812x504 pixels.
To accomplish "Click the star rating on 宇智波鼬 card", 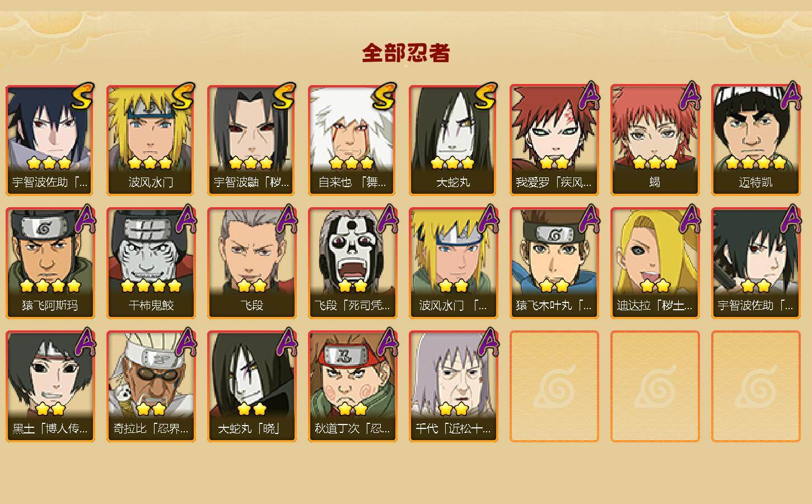I will click(251, 163).
